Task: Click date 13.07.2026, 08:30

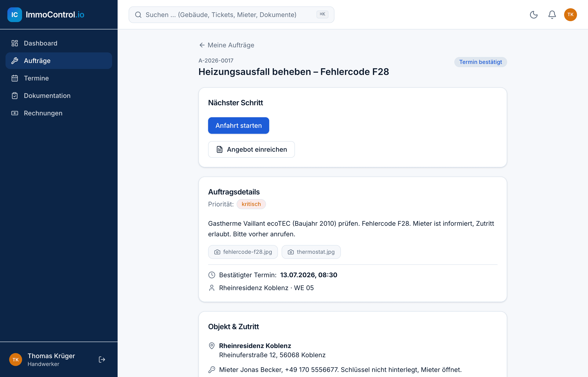Action: pyautogui.click(x=308, y=275)
